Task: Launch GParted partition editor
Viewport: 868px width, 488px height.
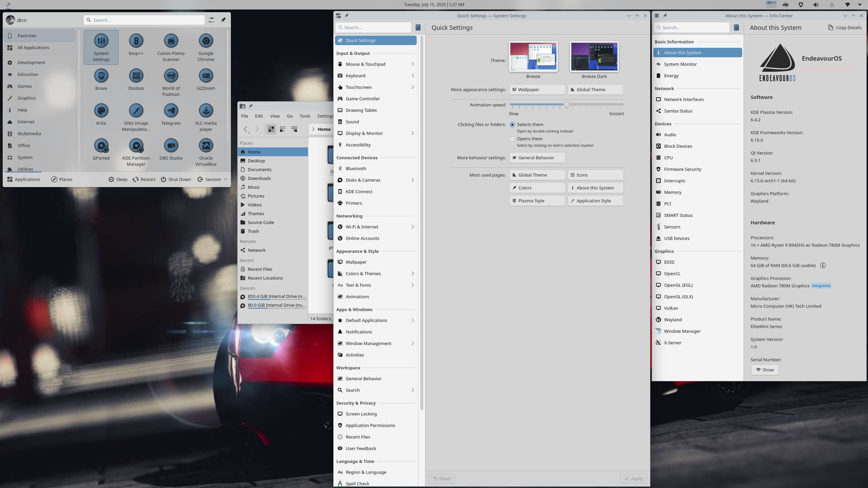Action: click(101, 150)
